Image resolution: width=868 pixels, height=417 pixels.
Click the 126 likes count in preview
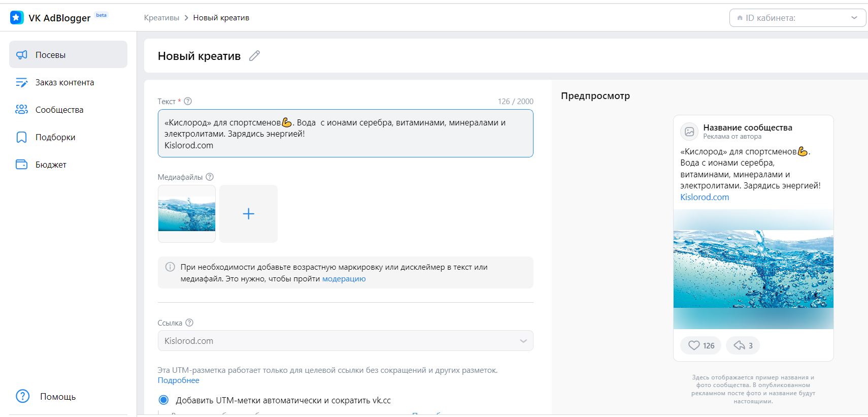[709, 346]
